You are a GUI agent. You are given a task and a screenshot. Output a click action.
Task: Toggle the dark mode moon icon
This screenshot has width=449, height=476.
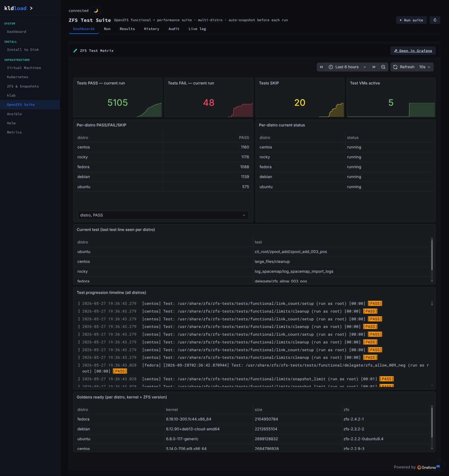point(96,11)
